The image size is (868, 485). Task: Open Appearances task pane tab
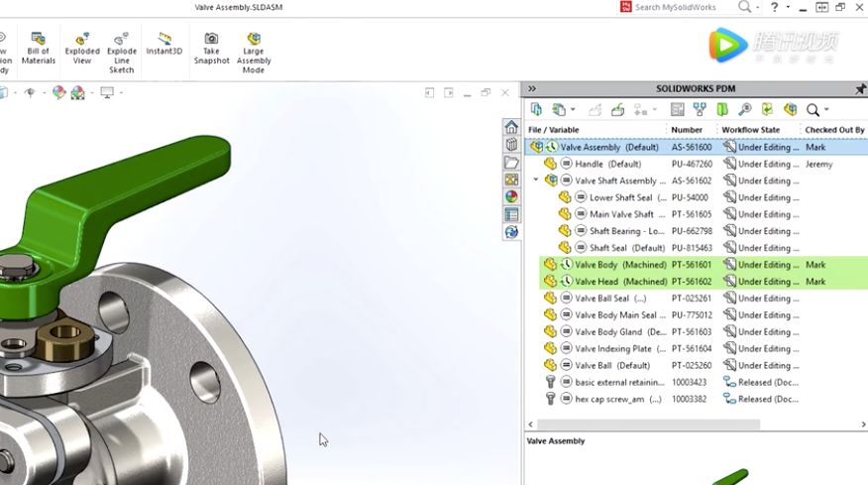511,196
